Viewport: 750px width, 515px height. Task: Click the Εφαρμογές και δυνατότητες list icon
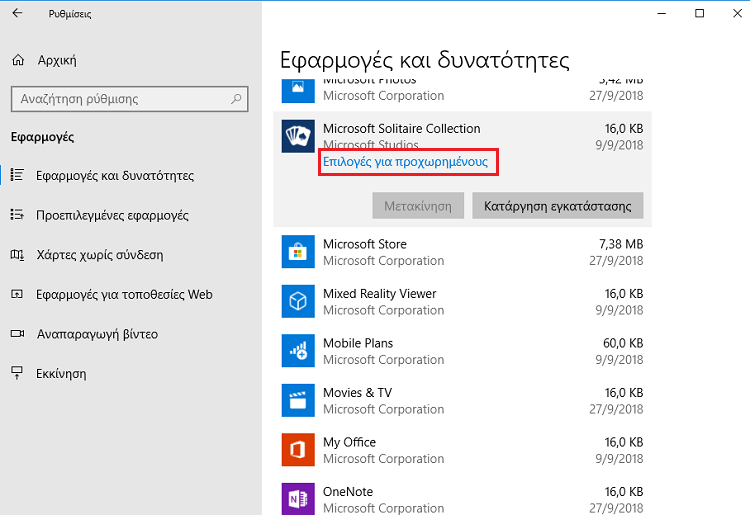(x=17, y=175)
